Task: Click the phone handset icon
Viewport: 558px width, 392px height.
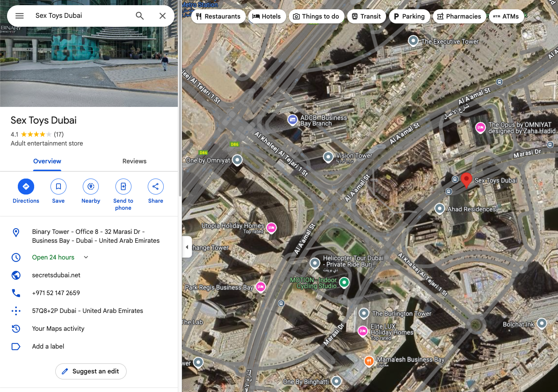Action: (x=16, y=293)
